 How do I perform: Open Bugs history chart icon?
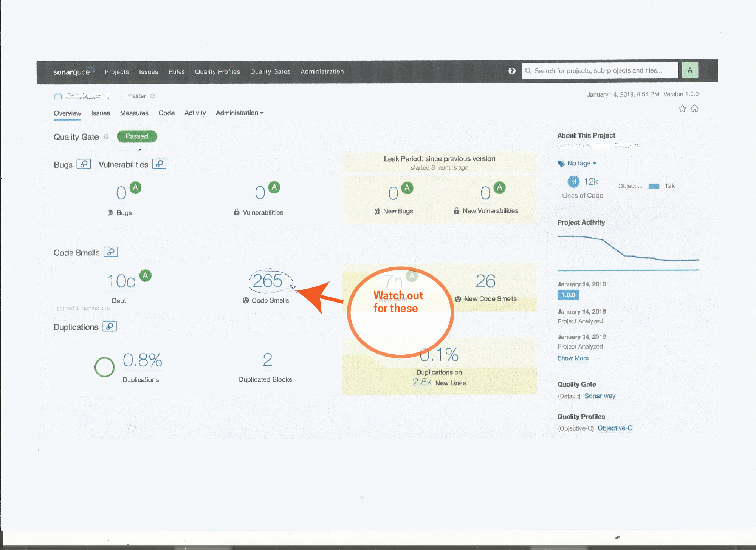(x=84, y=164)
